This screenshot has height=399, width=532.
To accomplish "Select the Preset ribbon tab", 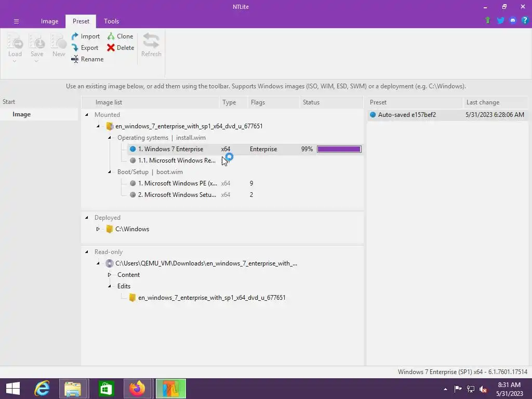I will click(81, 21).
